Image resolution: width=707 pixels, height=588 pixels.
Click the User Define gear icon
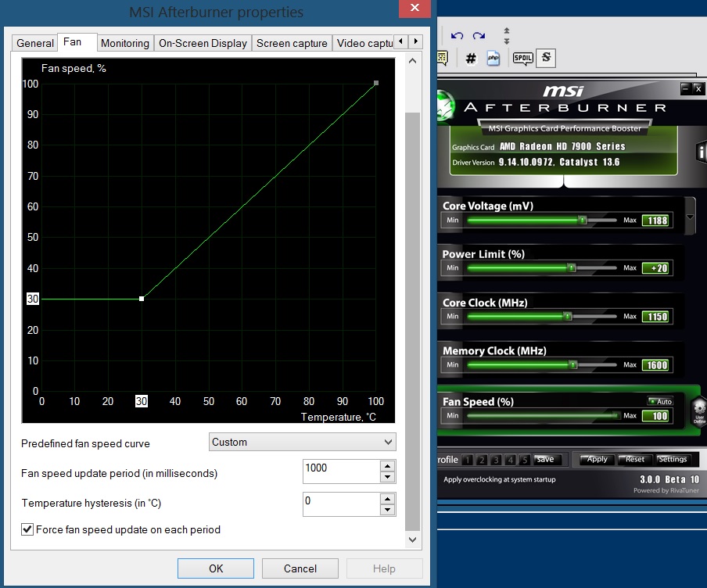[x=699, y=411]
